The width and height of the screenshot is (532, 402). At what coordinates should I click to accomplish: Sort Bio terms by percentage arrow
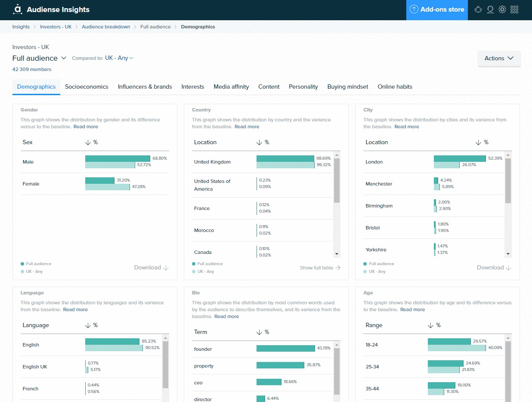click(259, 332)
